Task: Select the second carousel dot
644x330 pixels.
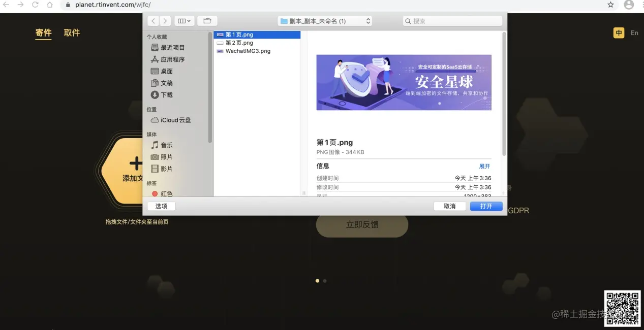Action: coord(325,281)
